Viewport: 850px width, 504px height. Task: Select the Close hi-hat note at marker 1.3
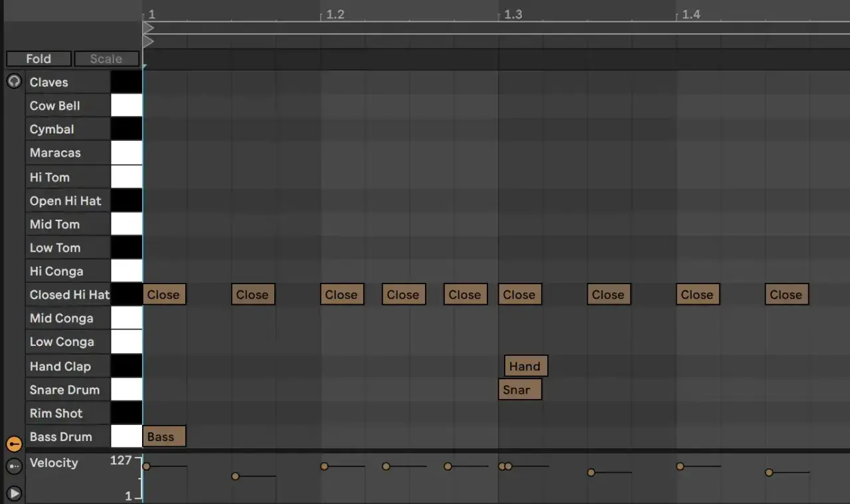(x=520, y=295)
